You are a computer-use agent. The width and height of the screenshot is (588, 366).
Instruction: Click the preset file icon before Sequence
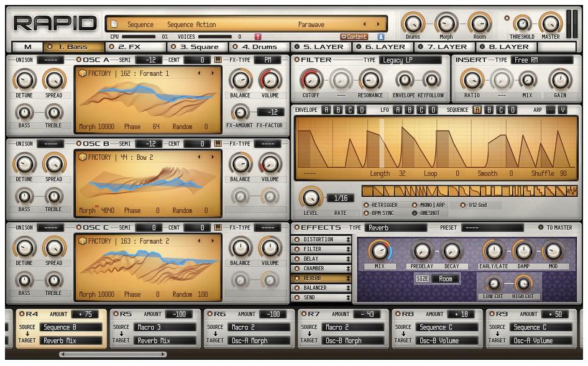[114, 24]
